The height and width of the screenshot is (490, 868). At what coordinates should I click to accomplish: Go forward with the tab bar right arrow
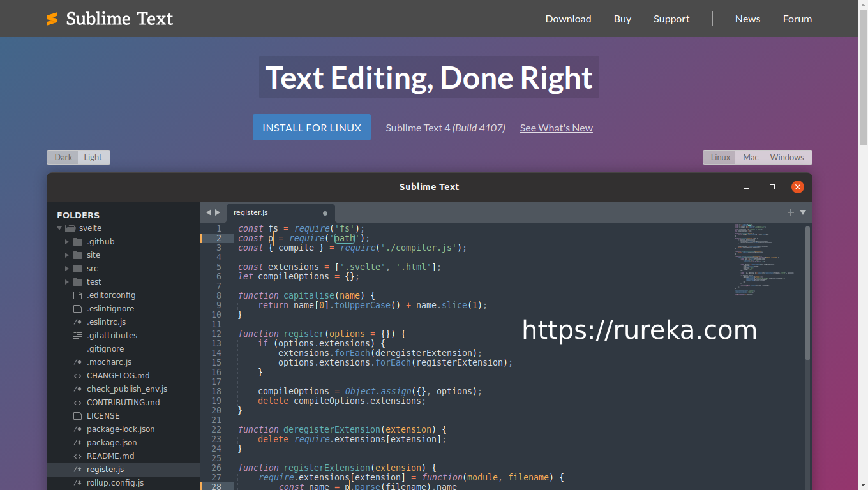click(x=218, y=212)
